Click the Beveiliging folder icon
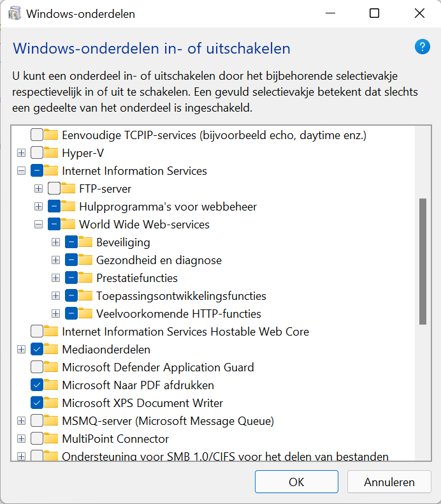 pyautogui.click(x=85, y=242)
